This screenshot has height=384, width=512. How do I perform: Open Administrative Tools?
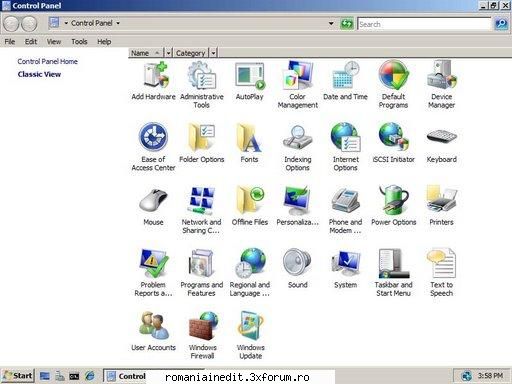tap(202, 85)
